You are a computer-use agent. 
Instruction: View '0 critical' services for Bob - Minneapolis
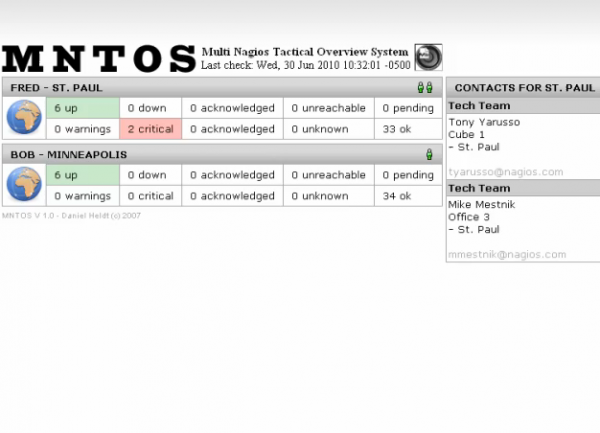150,196
